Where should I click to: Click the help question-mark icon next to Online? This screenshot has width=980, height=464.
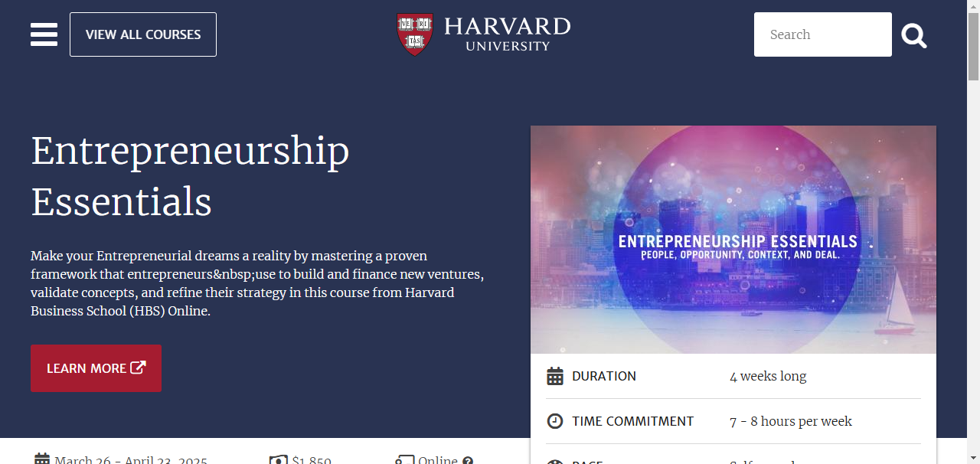pos(468,460)
